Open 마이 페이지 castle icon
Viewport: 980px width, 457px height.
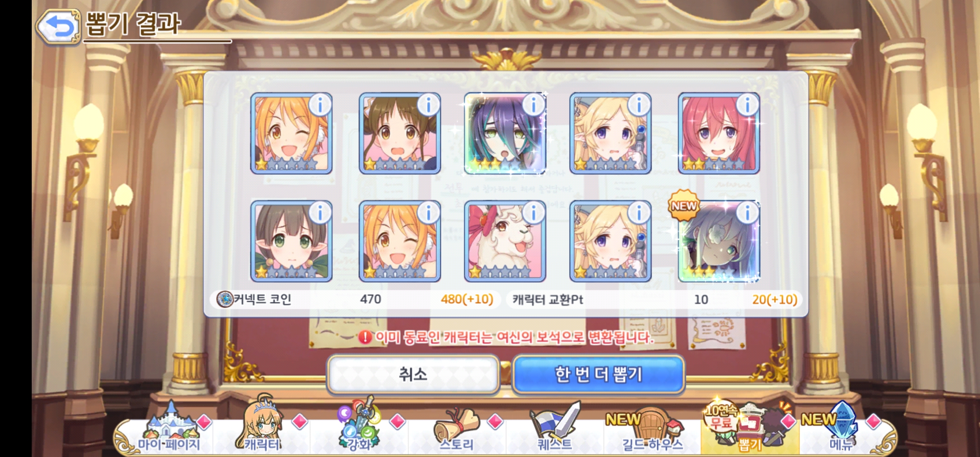[x=169, y=427]
